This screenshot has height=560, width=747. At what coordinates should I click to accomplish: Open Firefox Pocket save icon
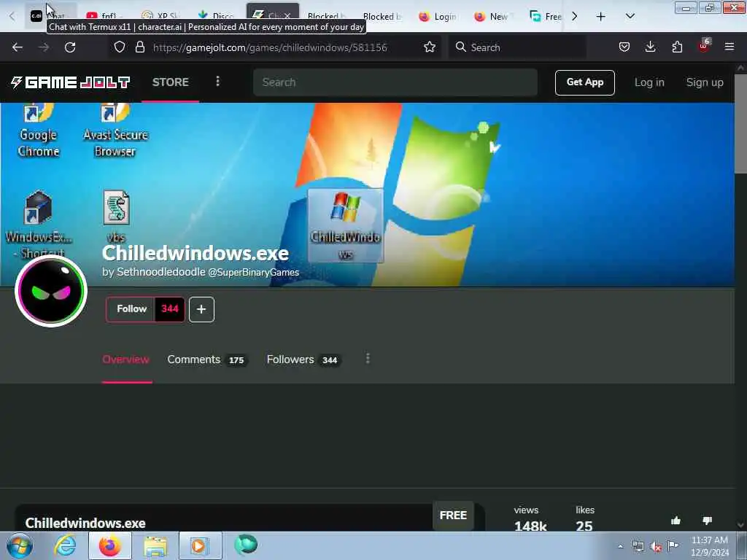tap(624, 47)
